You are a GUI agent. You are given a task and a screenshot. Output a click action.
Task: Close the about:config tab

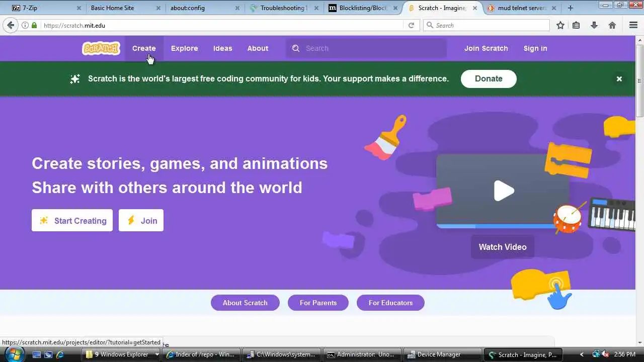tap(237, 8)
